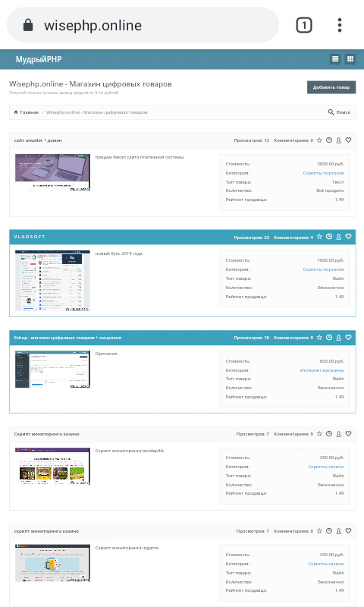This screenshot has width=364, height=607.
Task: Open Скрипты порталов category on VLADSOFT item
Action: coord(323,269)
